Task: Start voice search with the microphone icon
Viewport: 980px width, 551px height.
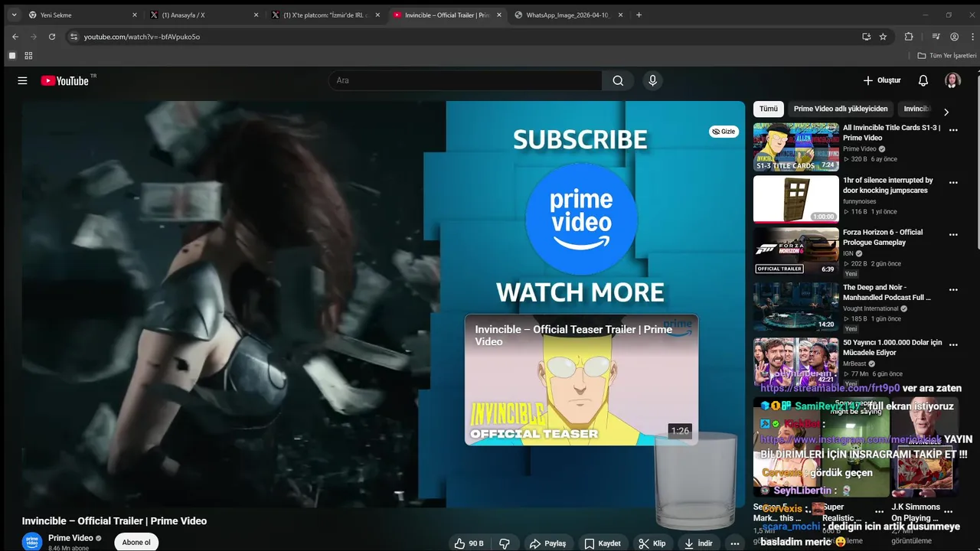Action: (x=652, y=80)
